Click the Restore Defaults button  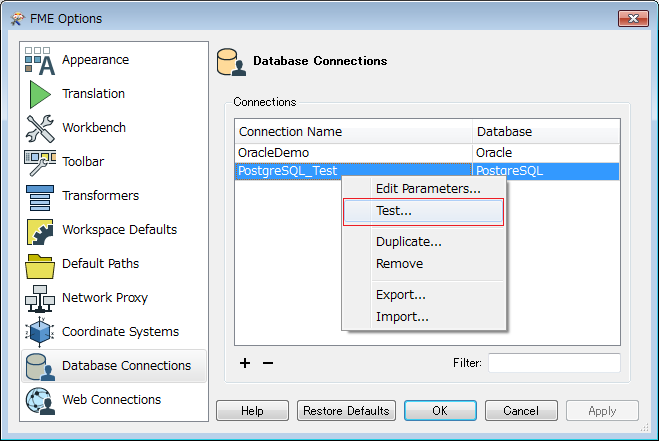click(x=346, y=410)
